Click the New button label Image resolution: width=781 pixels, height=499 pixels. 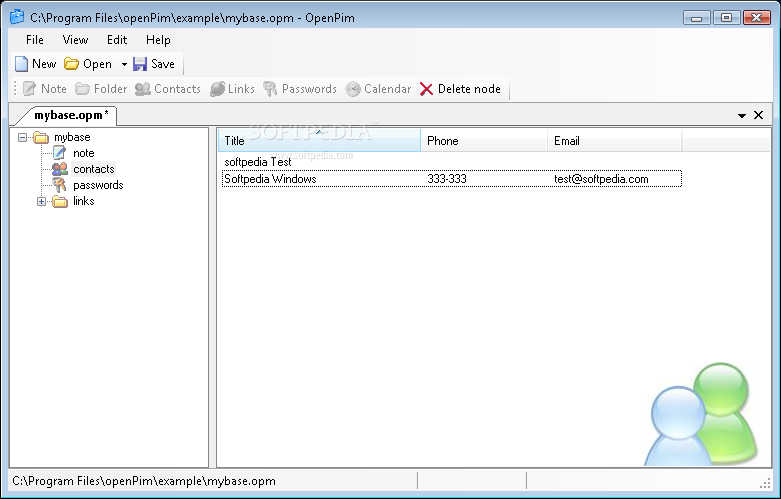point(44,64)
